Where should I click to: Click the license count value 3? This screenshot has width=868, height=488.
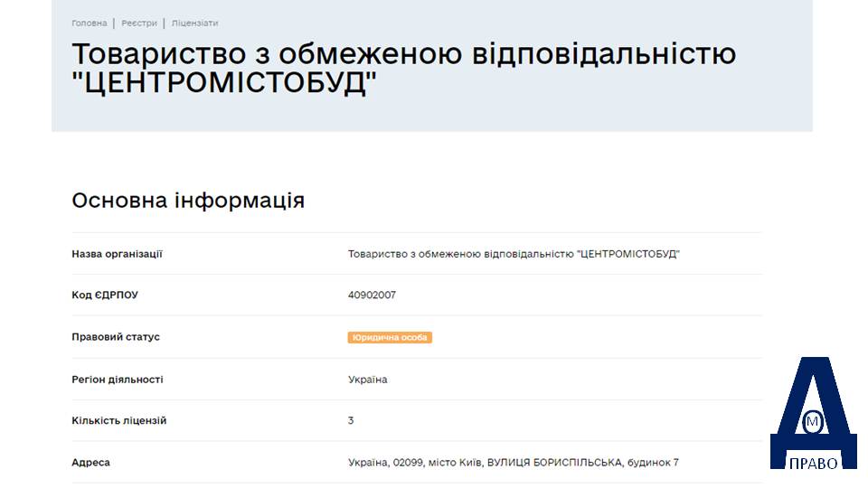pos(351,420)
